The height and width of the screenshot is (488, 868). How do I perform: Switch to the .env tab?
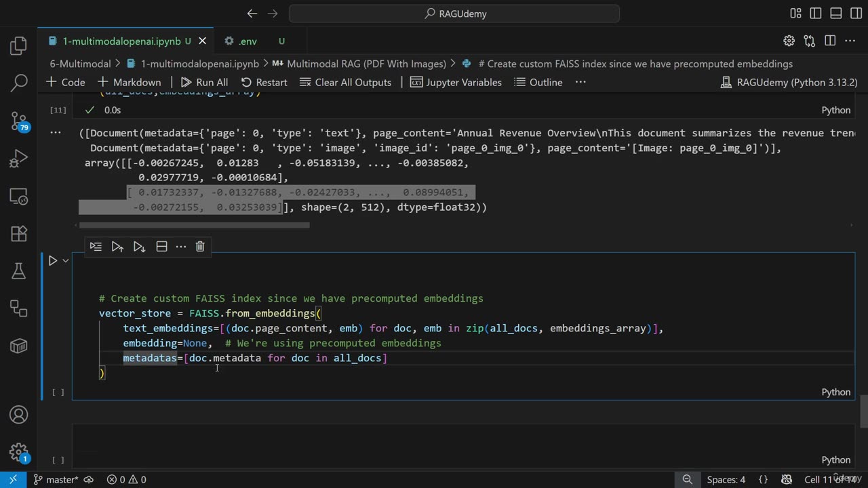point(248,41)
